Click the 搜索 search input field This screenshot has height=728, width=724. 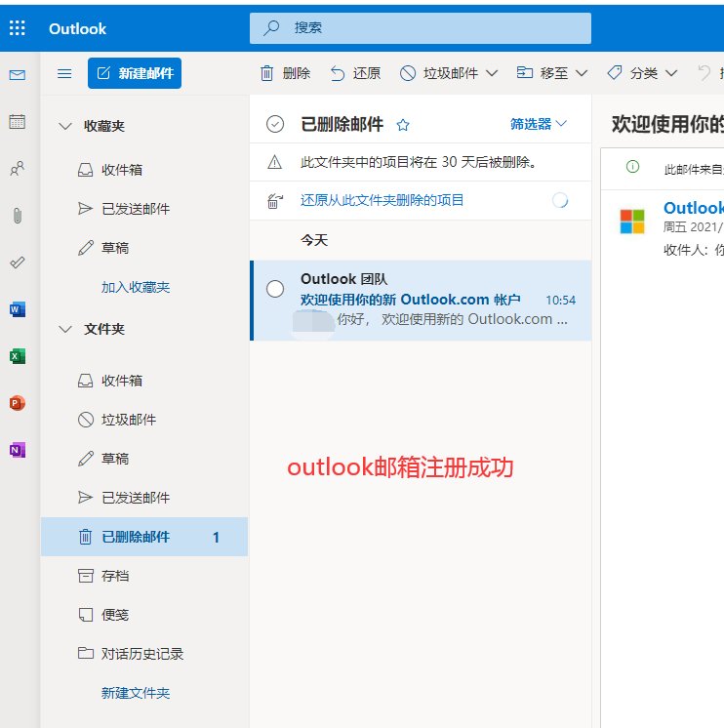pos(421,28)
